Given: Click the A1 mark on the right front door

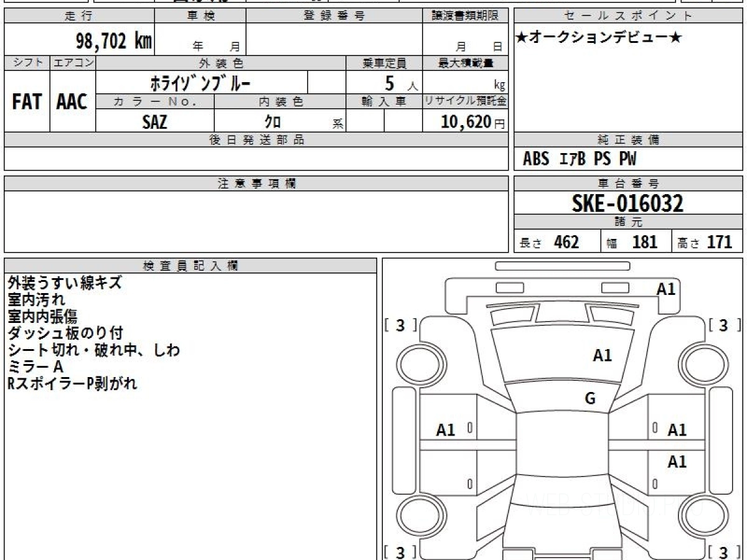Looking at the screenshot, I should tap(677, 430).
